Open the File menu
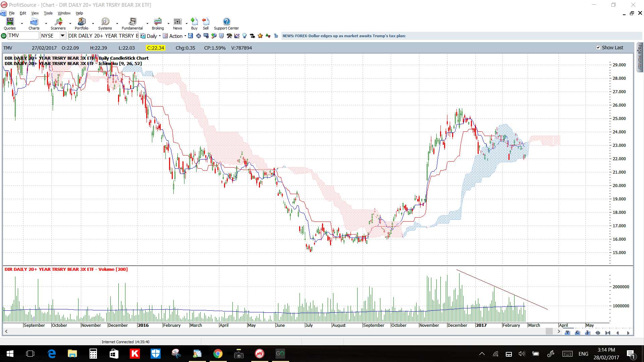Image resolution: width=644 pixels, height=362 pixels. pyautogui.click(x=12, y=13)
